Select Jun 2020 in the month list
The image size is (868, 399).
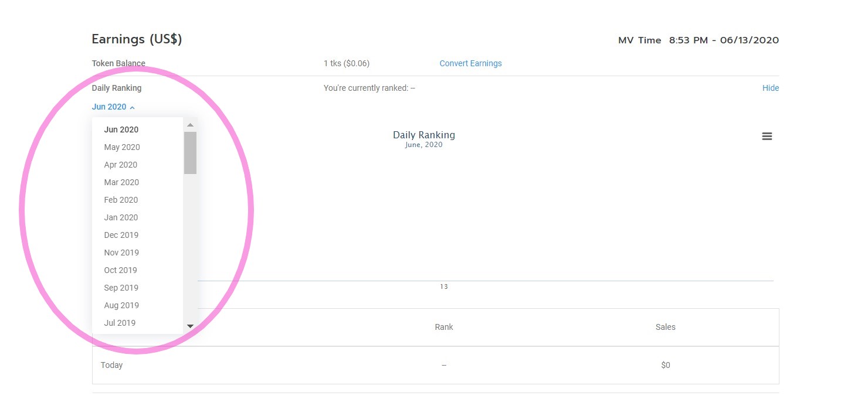[121, 129]
